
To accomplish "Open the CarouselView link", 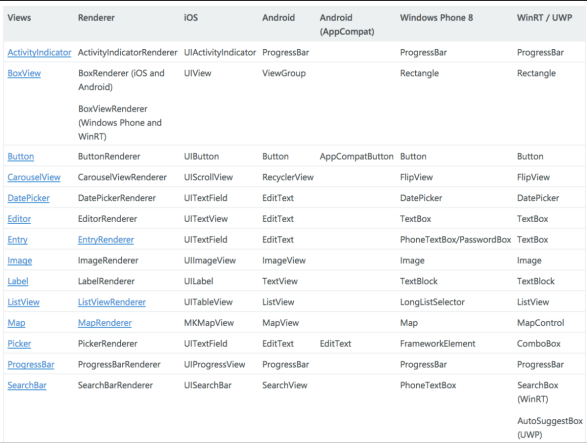I will pos(34,177).
